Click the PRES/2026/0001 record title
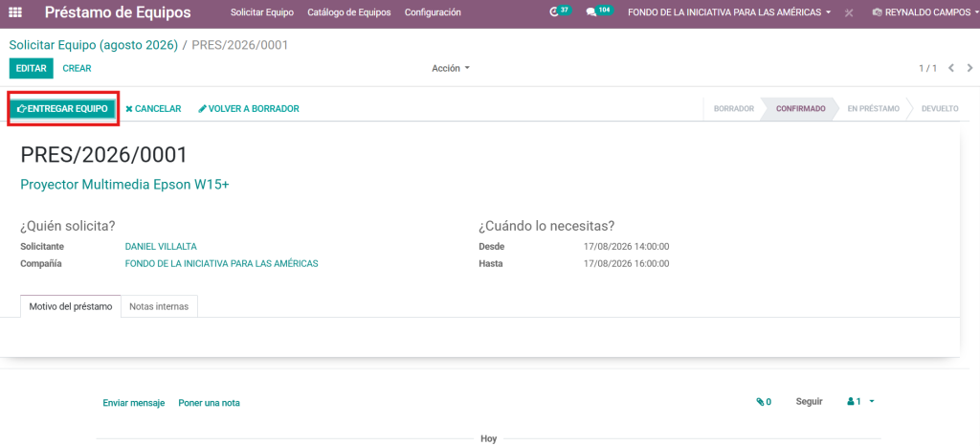 [103, 155]
